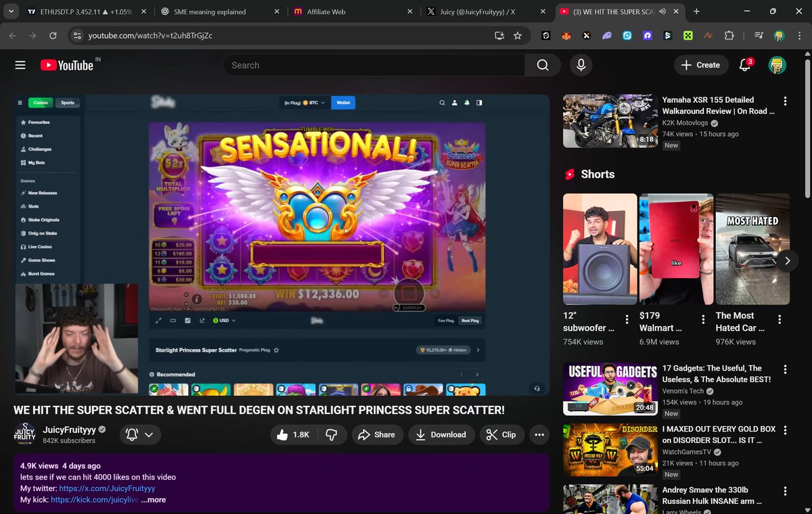The width and height of the screenshot is (812, 514).
Task: Open JuicyFruityyy channel avatar
Action: [25, 435]
